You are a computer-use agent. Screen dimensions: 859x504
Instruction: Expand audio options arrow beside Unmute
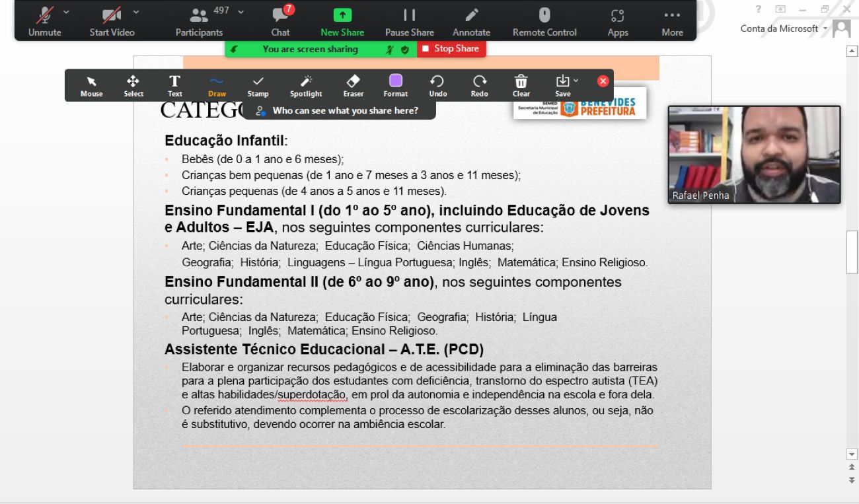66,11
